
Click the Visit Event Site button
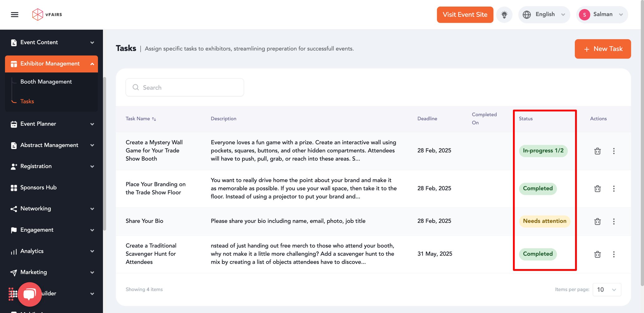point(465,14)
